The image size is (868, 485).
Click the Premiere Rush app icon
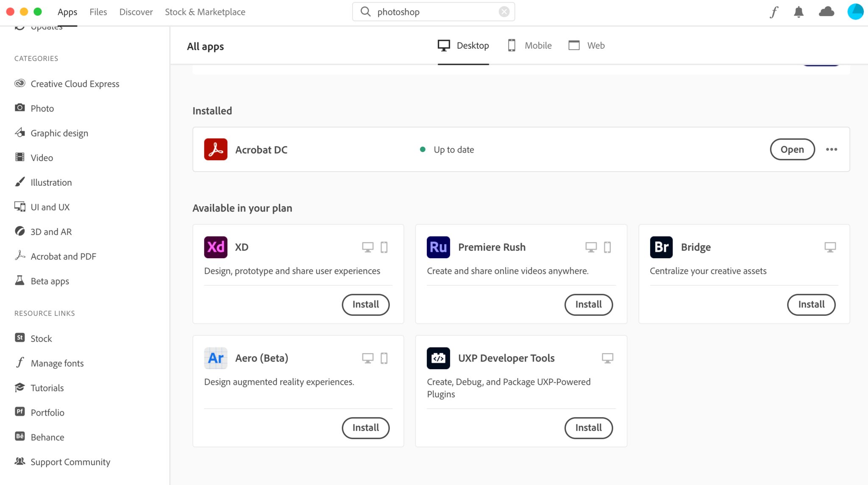coord(438,246)
